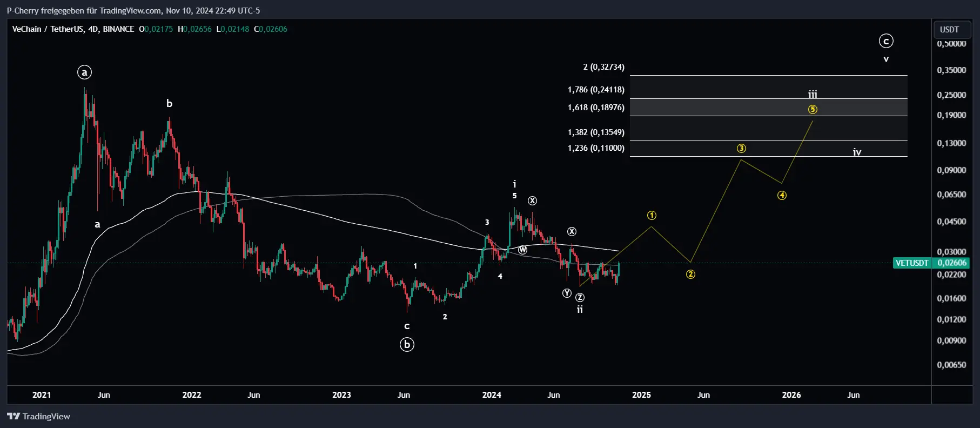Select the low value L0,02148
The height and width of the screenshot is (428, 980).
(x=233, y=29)
